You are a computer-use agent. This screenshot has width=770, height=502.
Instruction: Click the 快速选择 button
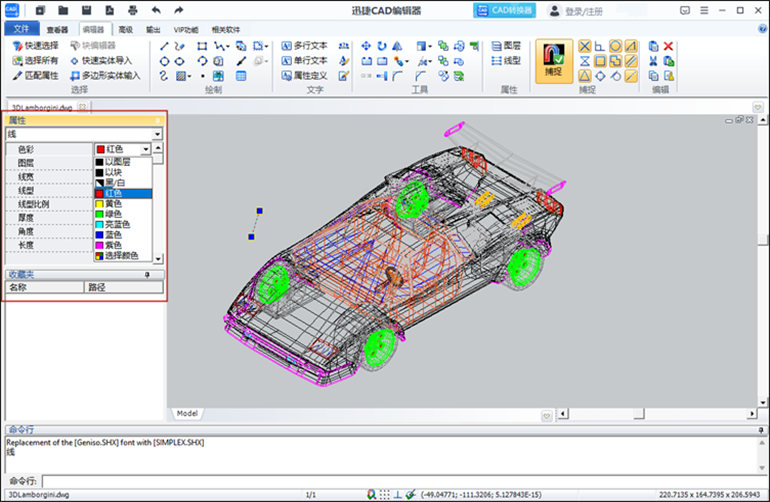[35, 46]
